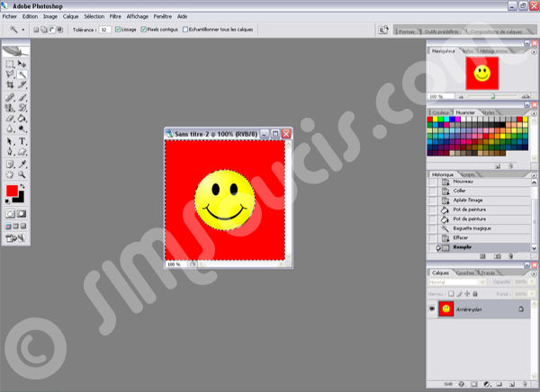Select the Type tool
Image resolution: width=540 pixels, height=392 pixels.
(22, 141)
